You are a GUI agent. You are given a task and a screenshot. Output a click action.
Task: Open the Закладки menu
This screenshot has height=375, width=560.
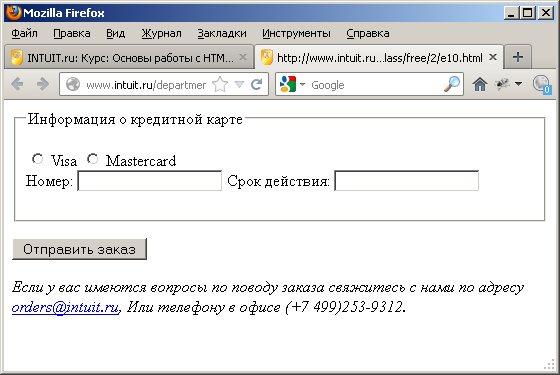[222, 33]
